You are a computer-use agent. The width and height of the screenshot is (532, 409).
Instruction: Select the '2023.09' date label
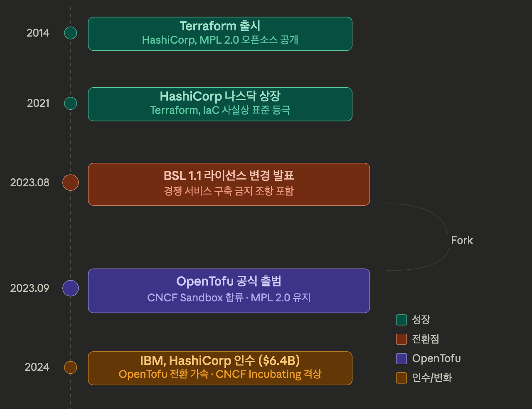[30, 288]
